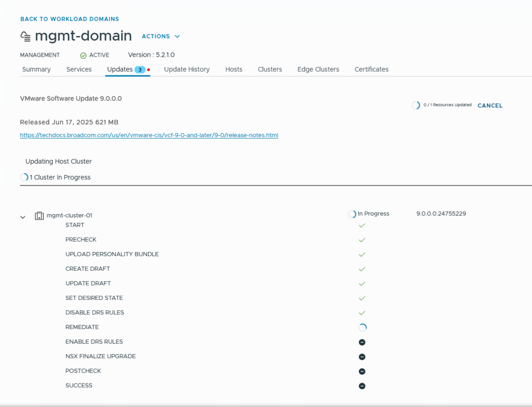Click the SUCCESS step pending icon
Viewport: 532px width, 407px height.
pos(362,386)
